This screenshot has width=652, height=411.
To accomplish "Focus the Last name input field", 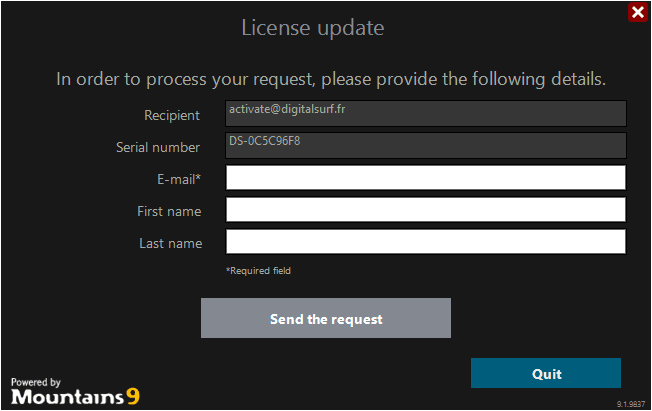I will coord(426,242).
